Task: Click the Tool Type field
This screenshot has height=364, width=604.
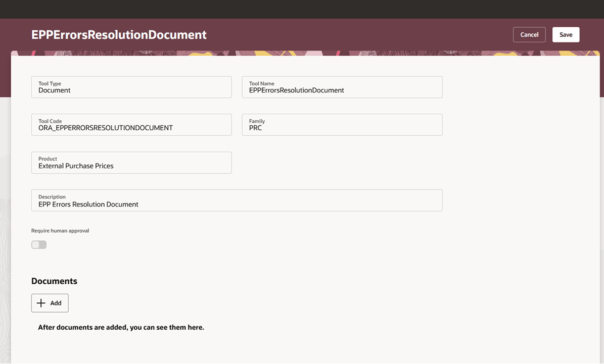Action: click(x=131, y=87)
